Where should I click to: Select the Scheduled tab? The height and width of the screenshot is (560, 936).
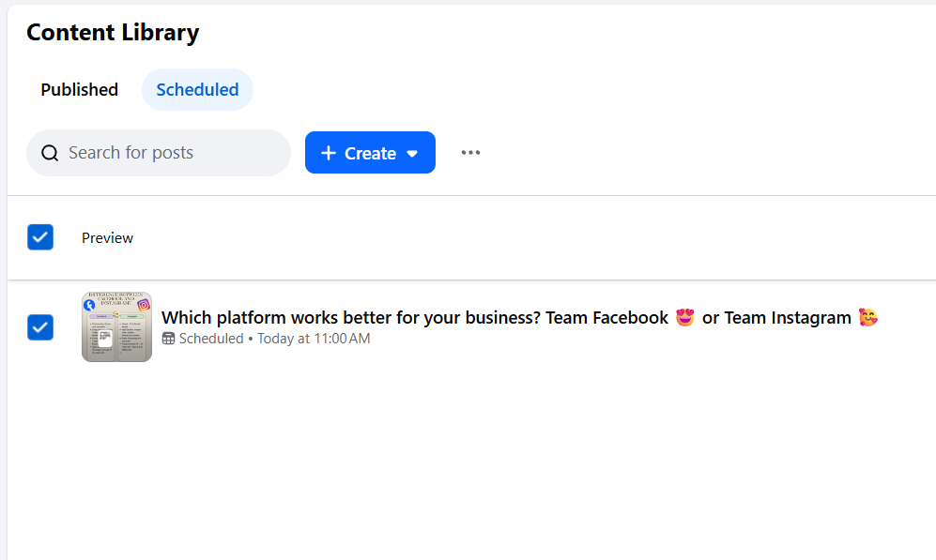point(197,89)
